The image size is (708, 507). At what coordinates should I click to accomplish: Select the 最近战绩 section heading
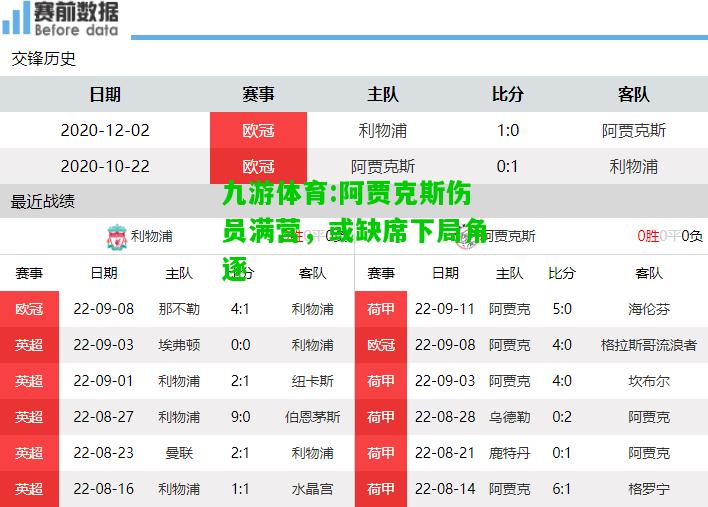click(x=42, y=201)
